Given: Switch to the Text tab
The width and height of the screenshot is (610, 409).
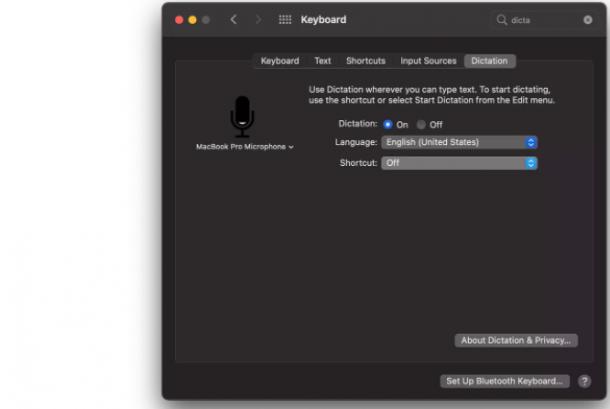Looking at the screenshot, I should point(323,61).
